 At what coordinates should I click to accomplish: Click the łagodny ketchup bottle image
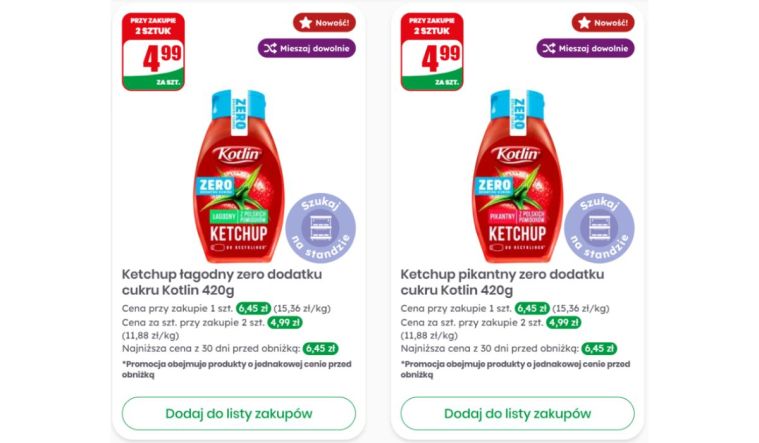pos(239,176)
